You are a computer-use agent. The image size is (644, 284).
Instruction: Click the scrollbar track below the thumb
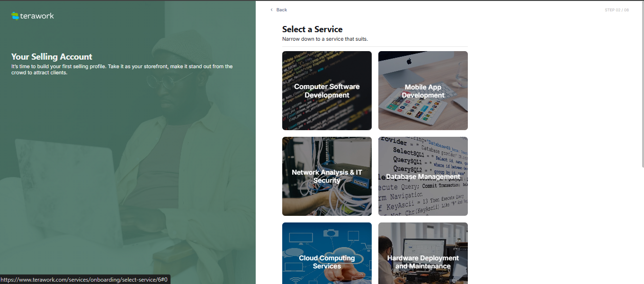tap(642, 225)
